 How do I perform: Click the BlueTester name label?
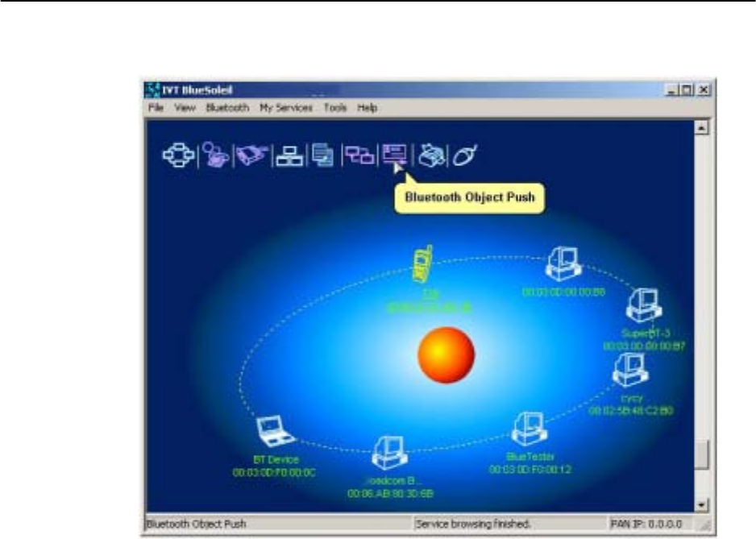(530, 456)
